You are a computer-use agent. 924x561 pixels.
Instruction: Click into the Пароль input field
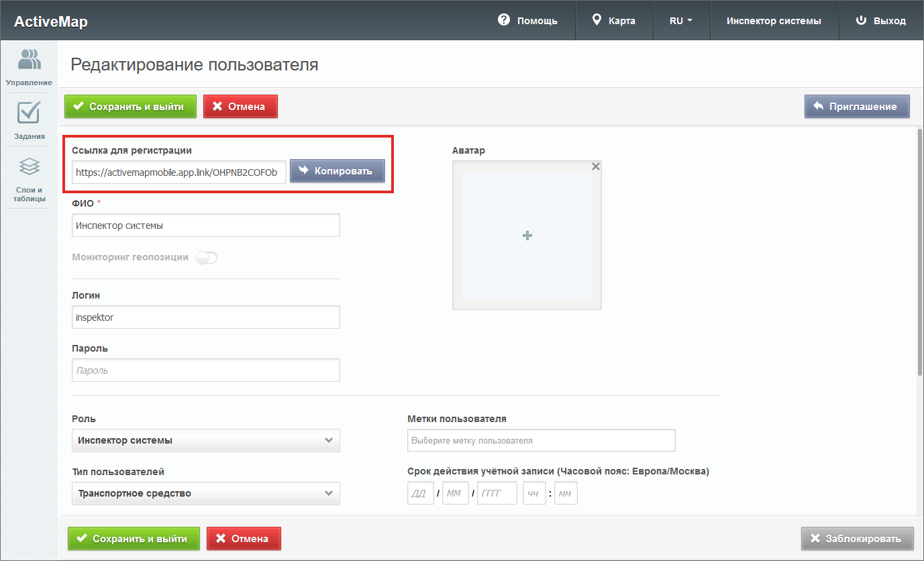point(205,370)
